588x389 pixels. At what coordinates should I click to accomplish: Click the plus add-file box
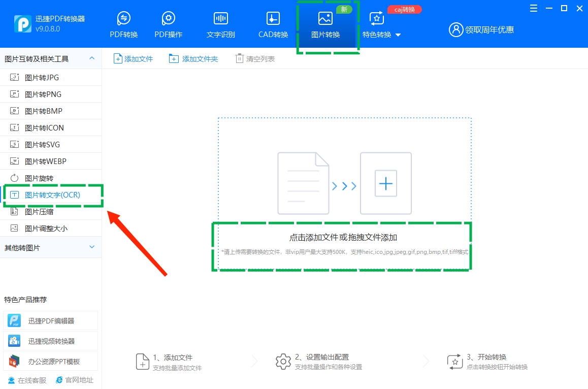coord(386,183)
